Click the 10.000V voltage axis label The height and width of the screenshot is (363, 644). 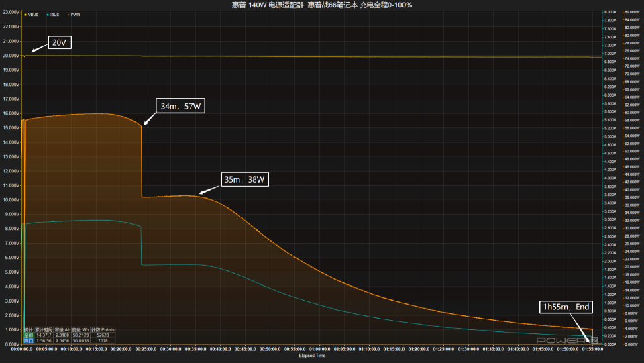tap(11, 200)
